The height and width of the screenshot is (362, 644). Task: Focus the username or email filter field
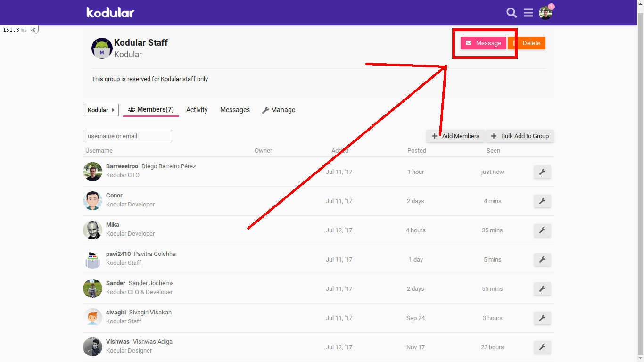[127, 136]
